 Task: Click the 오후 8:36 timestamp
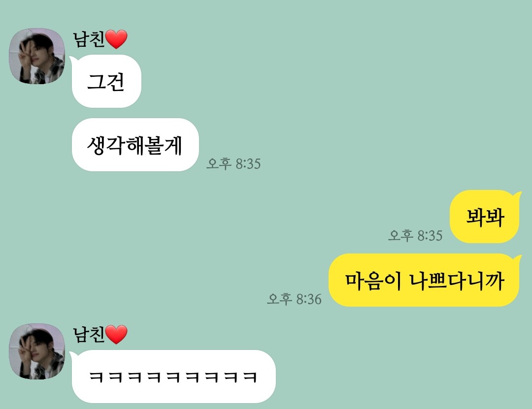294,299
